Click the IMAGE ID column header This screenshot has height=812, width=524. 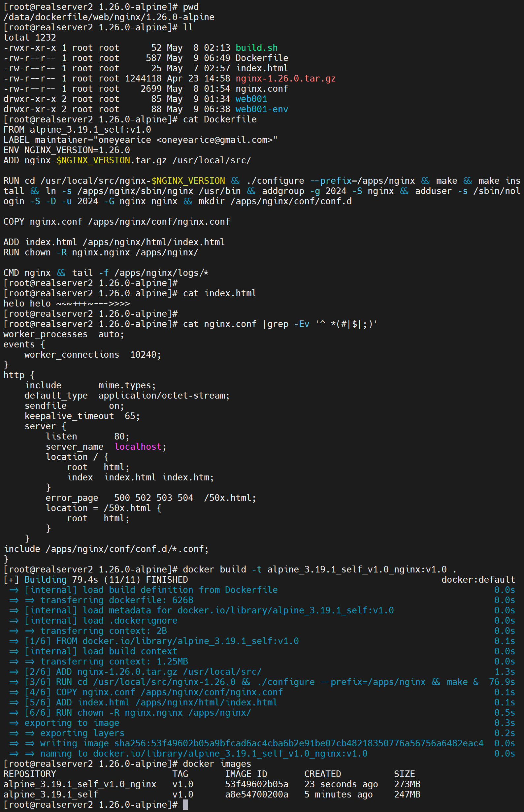tap(246, 774)
